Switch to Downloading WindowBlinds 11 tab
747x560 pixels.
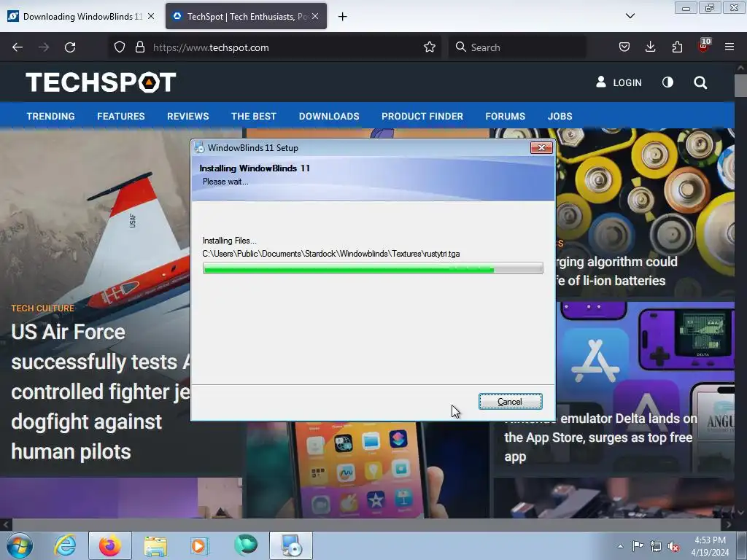coord(81,16)
